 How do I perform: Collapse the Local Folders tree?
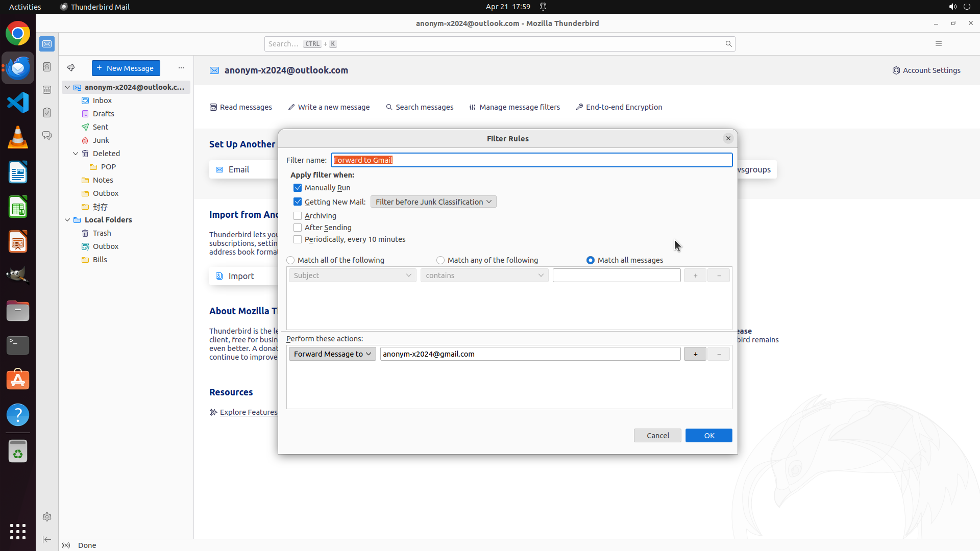[x=67, y=220]
